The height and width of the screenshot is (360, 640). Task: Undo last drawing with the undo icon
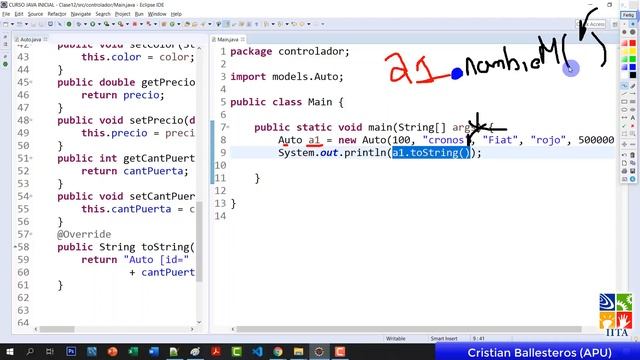pyautogui.click(x=624, y=155)
